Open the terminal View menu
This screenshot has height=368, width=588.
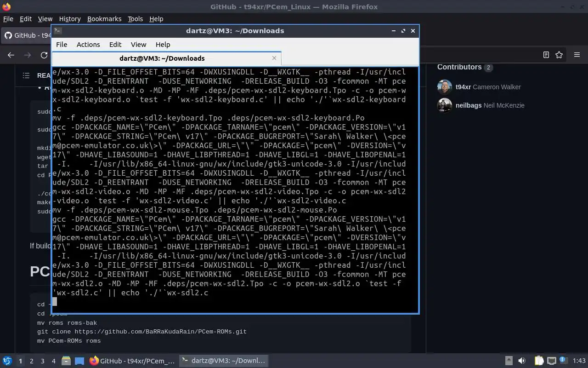138,45
